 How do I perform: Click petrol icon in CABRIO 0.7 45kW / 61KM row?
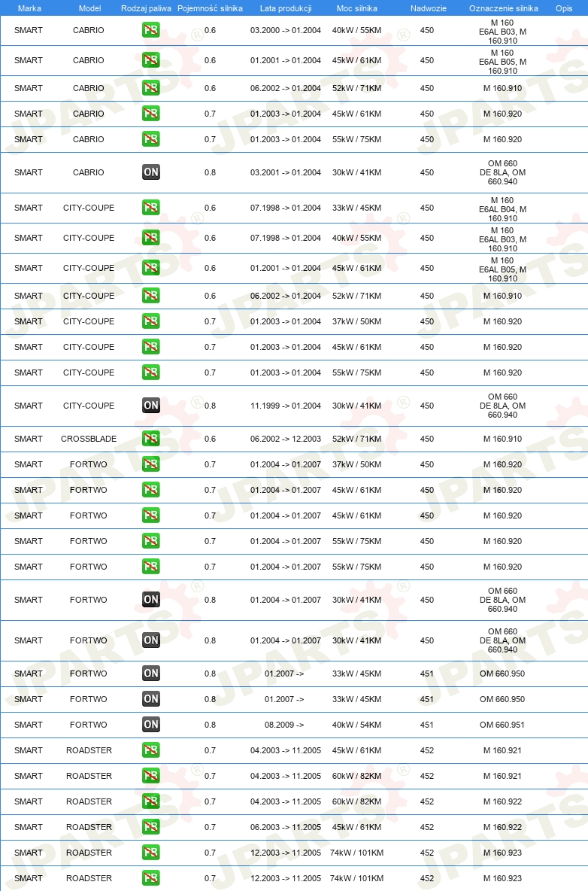coord(151,114)
